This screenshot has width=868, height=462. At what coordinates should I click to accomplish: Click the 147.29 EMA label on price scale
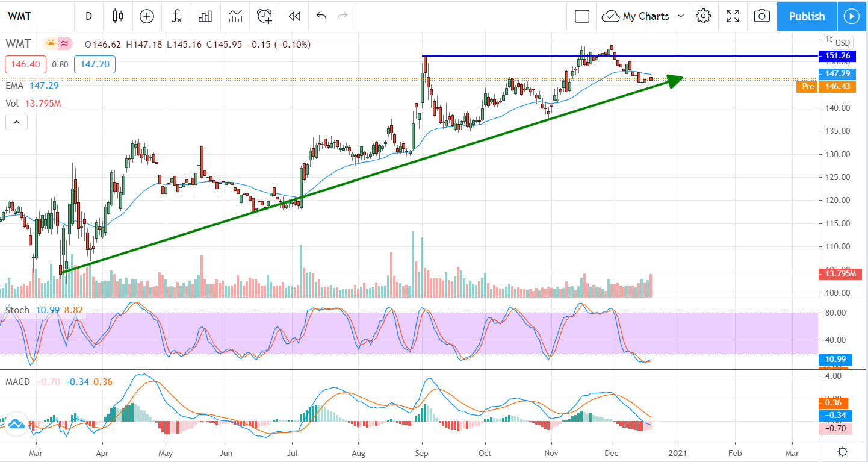837,73
